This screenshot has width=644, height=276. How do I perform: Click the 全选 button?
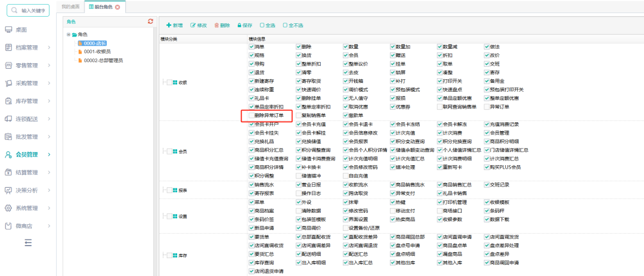(x=267, y=26)
